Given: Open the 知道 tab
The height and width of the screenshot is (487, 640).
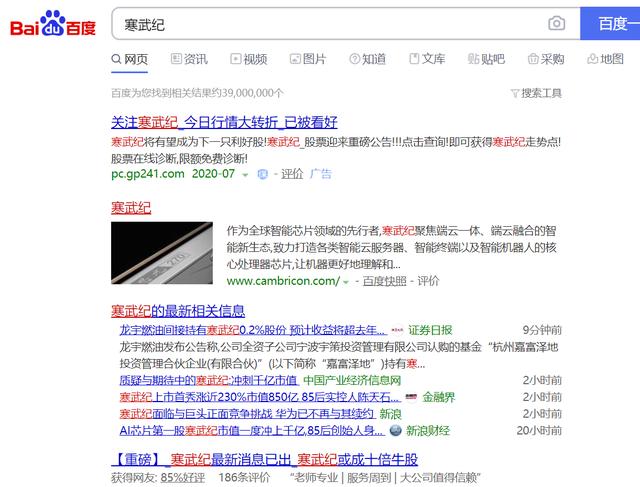Looking at the screenshot, I should pos(367,59).
